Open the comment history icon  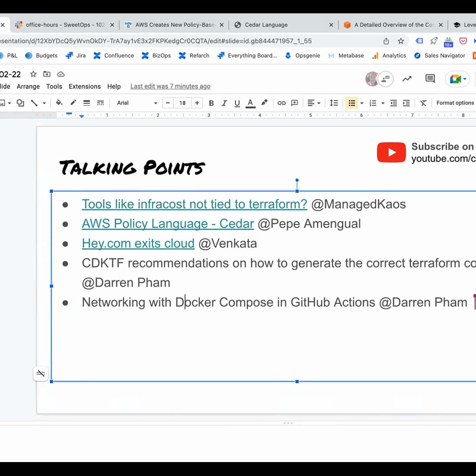pyautogui.click(x=430, y=79)
